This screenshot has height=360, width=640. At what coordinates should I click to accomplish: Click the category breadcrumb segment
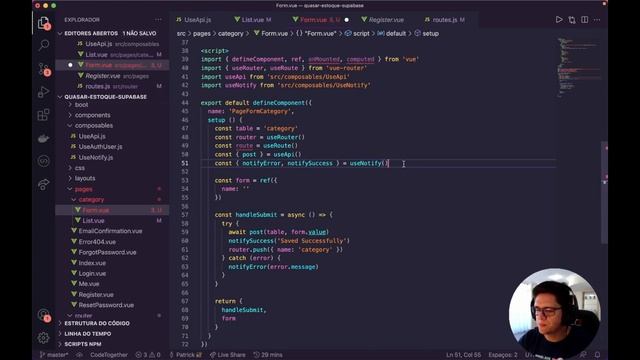pos(230,33)
